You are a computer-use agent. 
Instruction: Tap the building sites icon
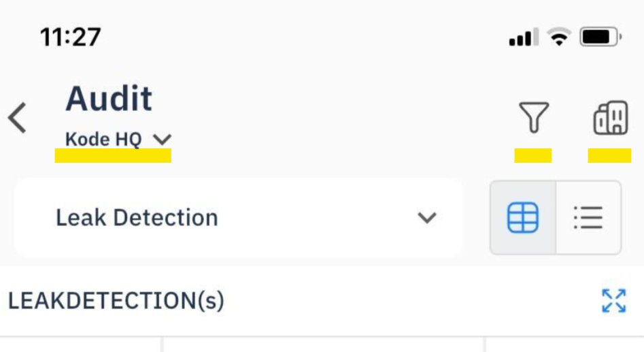tap(611, 118)
